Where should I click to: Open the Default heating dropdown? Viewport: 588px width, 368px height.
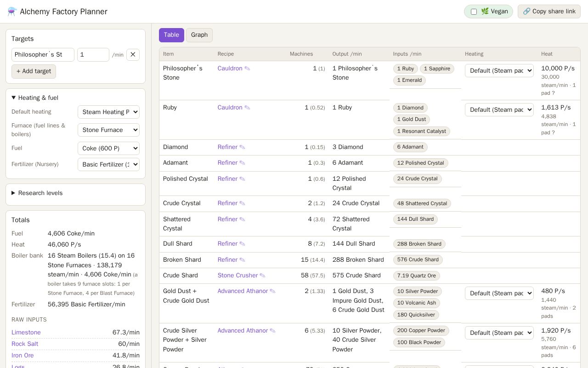point(108,112)
